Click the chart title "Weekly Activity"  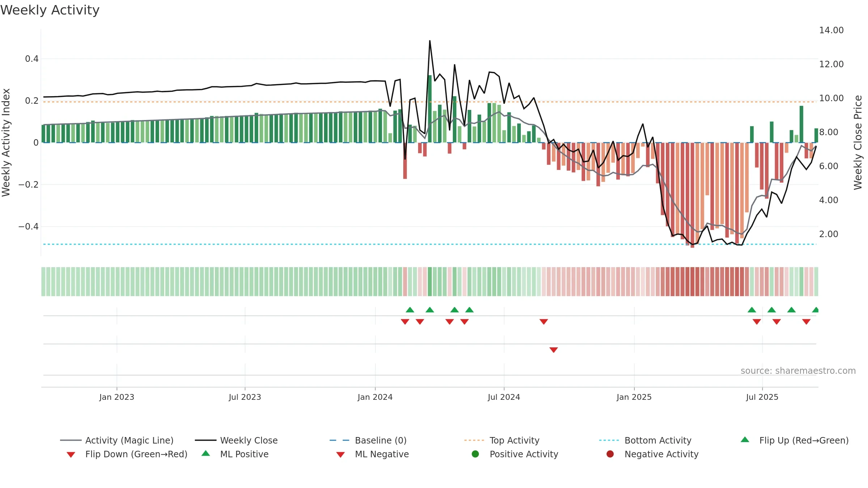(x=50, y=10)
